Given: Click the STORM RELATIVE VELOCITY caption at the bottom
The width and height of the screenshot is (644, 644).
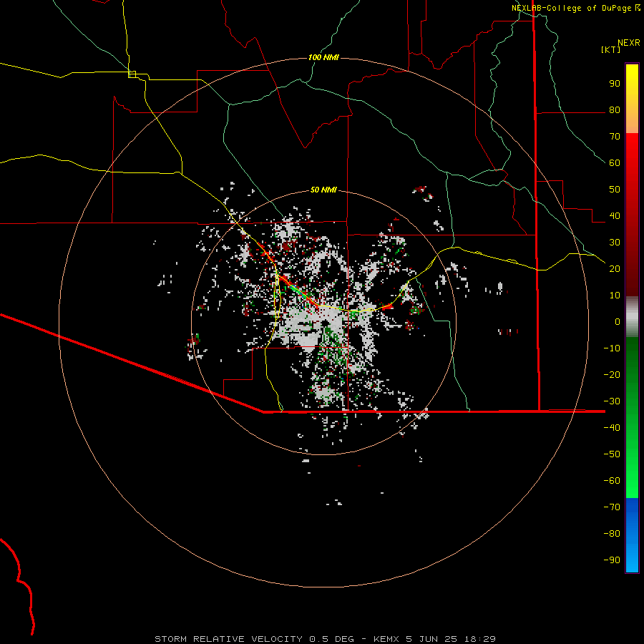Looking at the screenshot, I should point(229,639).
